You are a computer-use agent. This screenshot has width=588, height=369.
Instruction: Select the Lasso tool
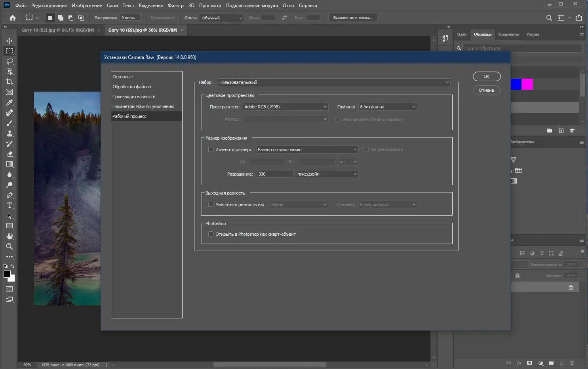tap(10, 61)
